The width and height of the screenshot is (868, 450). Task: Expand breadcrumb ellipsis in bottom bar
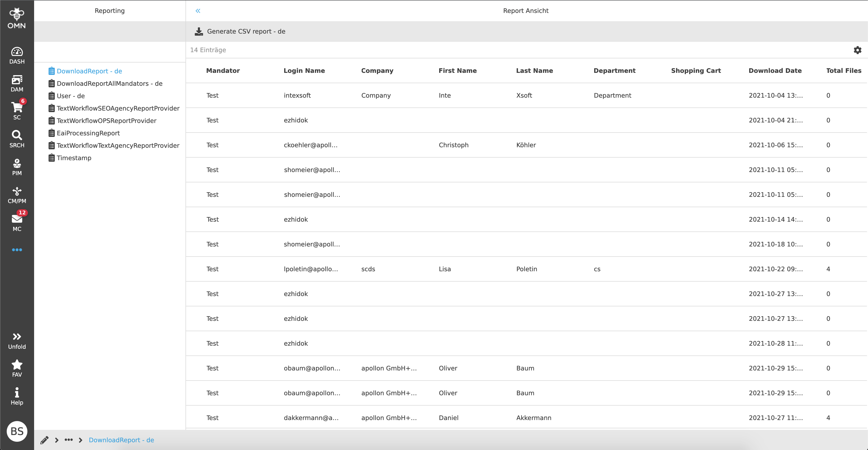click(x=69, y=440)
